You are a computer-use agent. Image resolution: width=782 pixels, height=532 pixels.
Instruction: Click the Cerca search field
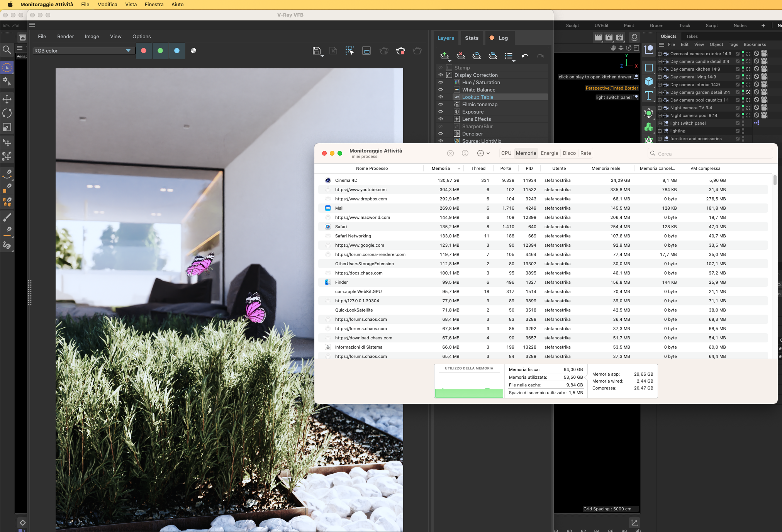(x=711, y=154)
